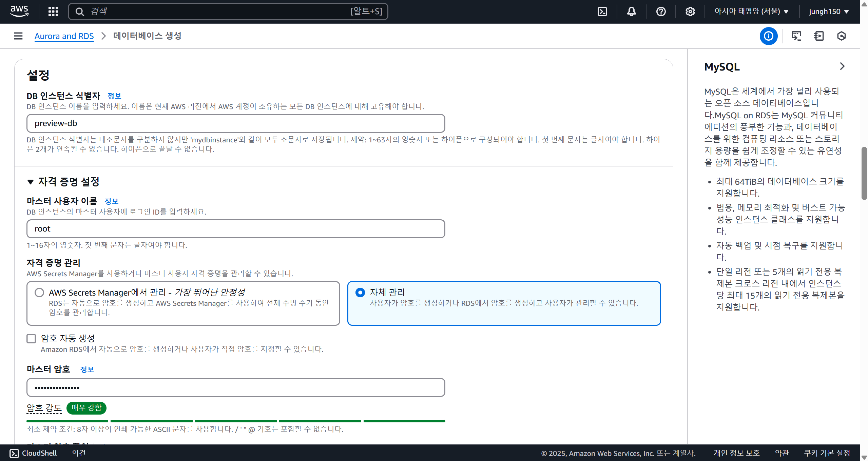The height and width of the screenshot is (461, 868).
Task: Open the settings gear icon
Action: [690, 12]
